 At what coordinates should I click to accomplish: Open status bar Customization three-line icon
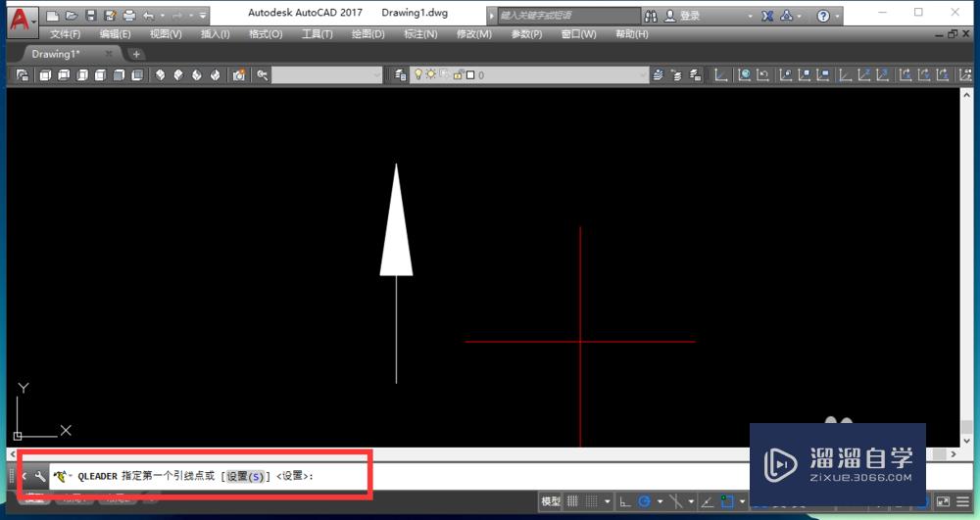[962, 501]
